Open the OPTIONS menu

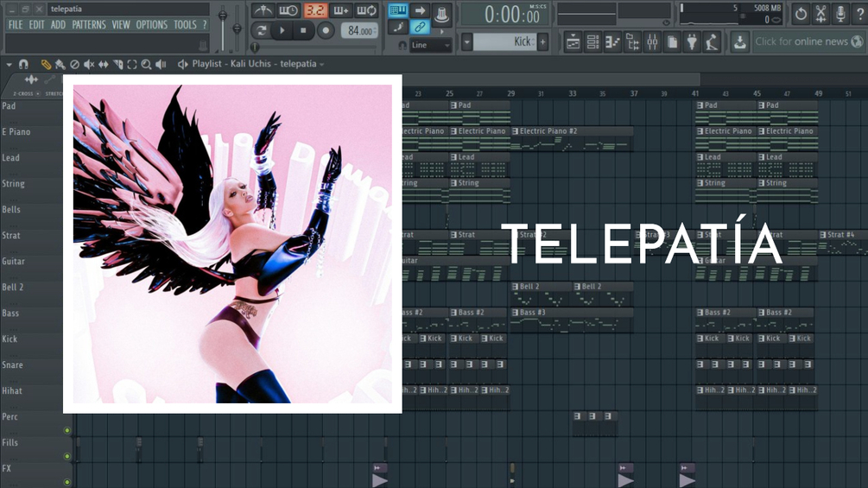pos(152,25)
